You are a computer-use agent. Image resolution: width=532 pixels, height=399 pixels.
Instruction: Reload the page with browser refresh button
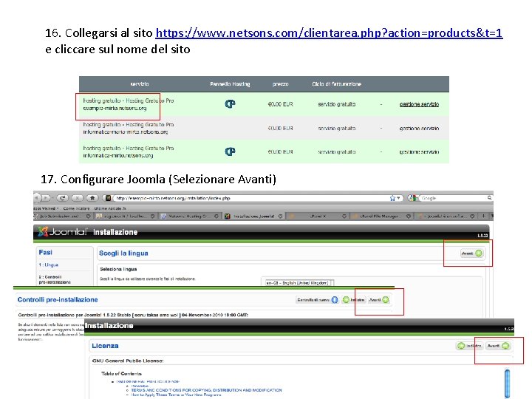point(62,198)
